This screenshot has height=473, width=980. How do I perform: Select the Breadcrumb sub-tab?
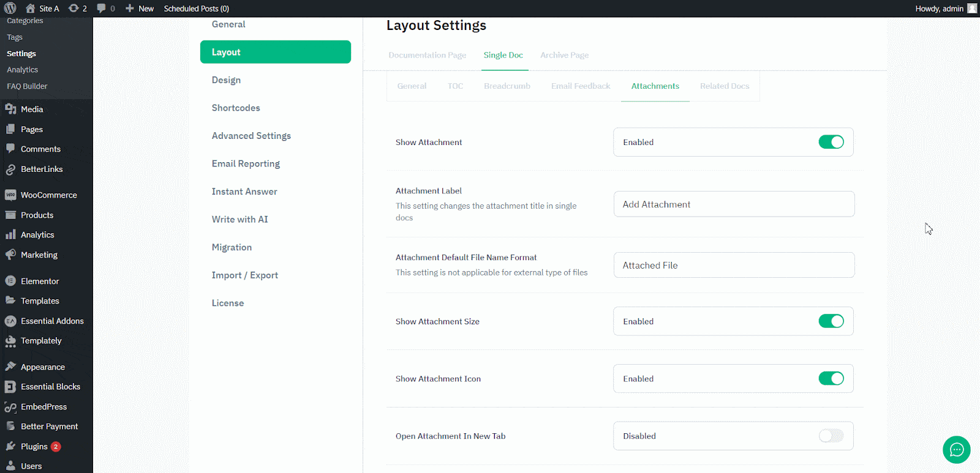pyautogui.click(x=507, y=86)
